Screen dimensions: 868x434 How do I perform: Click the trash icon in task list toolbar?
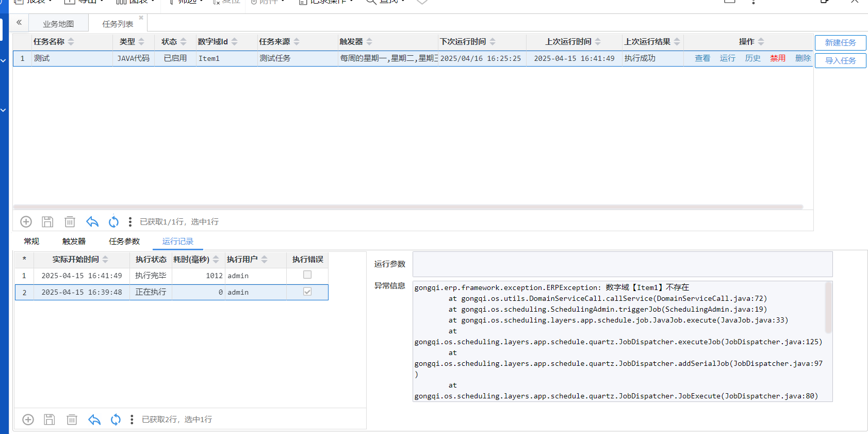(x=70, y=222)
